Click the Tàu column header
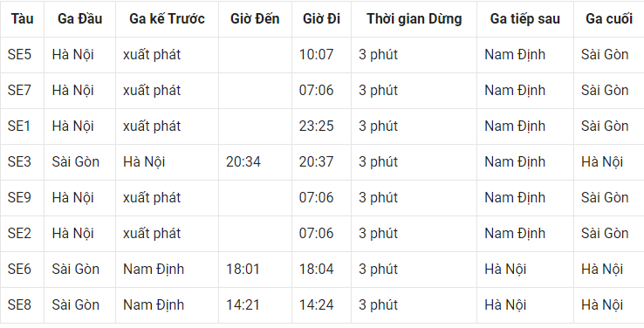The height and width of the screenshot is (328, 644). coord(22,19)
